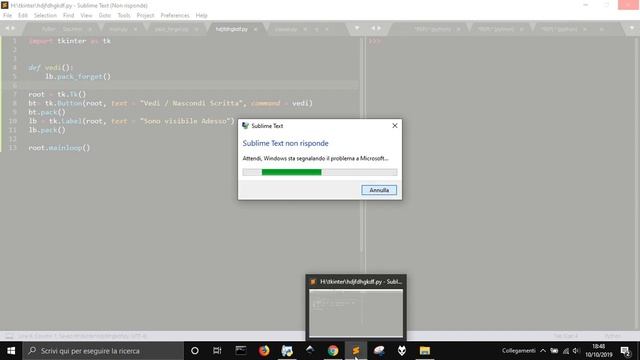Click Annulla in the Sublime Text dialog
The width and height of the screenshot is (640, 360).
tap(379, 190)
